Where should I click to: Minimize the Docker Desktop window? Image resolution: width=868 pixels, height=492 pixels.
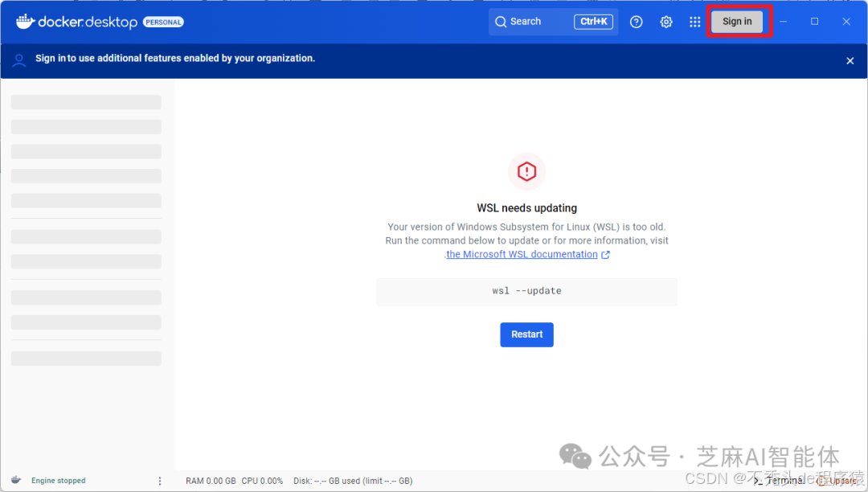coord(784,22)
